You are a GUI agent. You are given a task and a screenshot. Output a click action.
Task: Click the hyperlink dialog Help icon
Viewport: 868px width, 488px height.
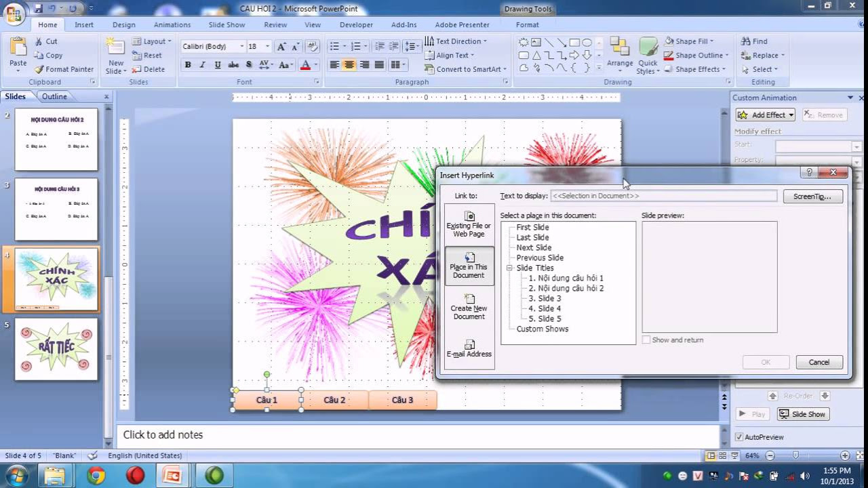click(x=809, y=173)
